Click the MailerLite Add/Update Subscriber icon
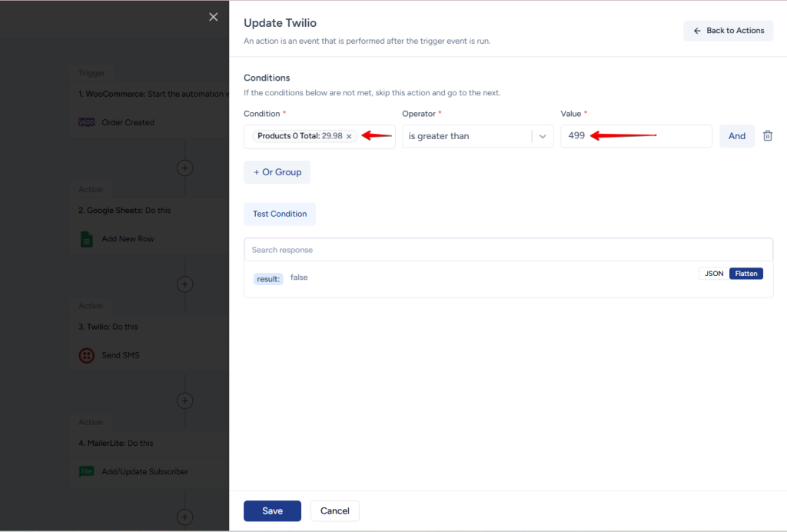 [87, 472]
